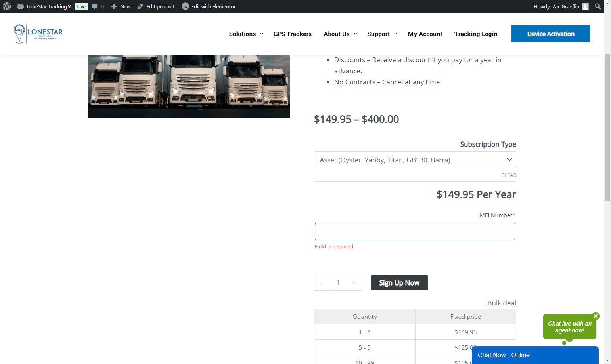The height and width of the screenshot is (364, 611).
Task: Open the About Us menu item
Action: click(336, 34)
